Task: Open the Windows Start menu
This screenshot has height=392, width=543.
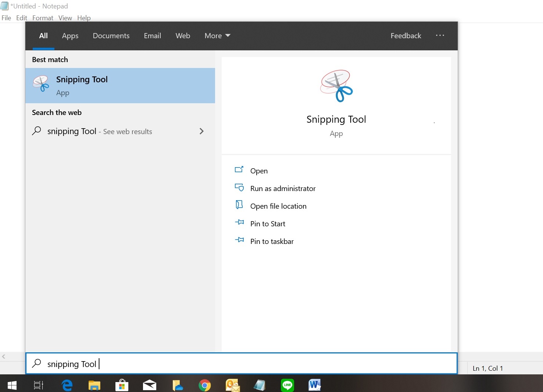Action: (x=12, y=385)
